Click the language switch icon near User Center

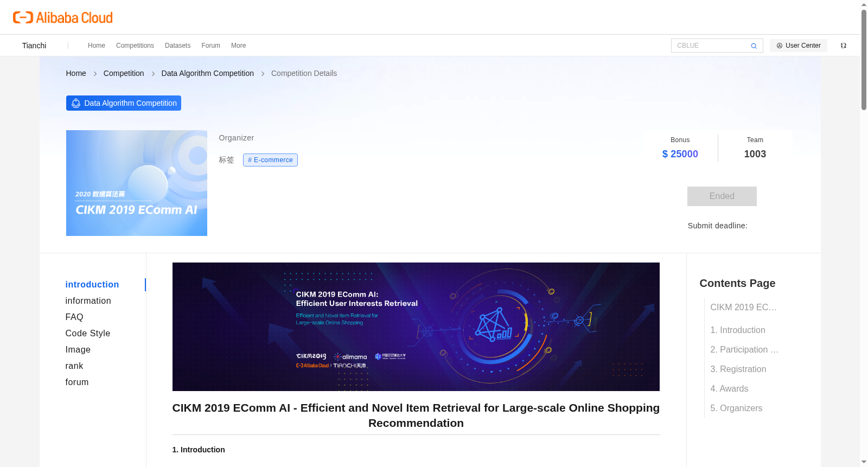click(844, 46)
